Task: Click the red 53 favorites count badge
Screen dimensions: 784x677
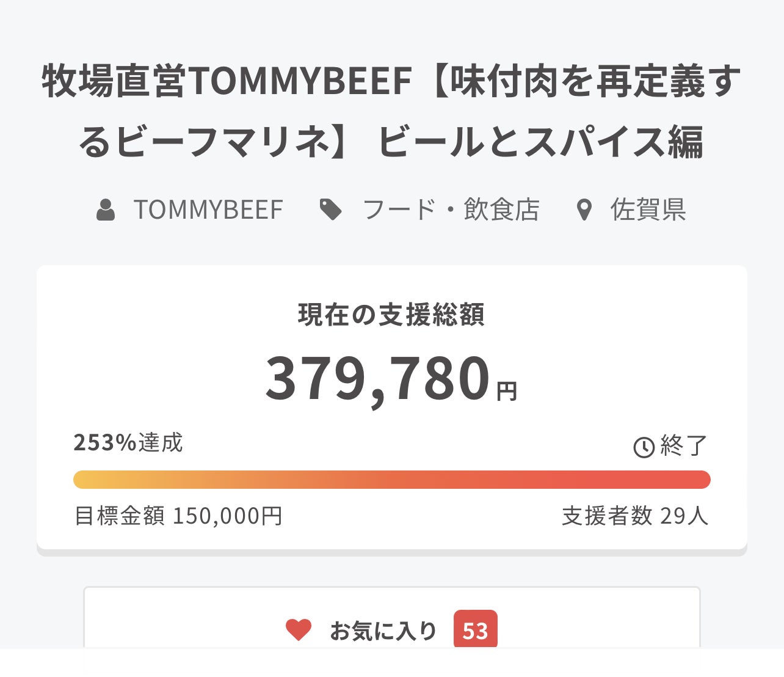Action: pos(475,630)
